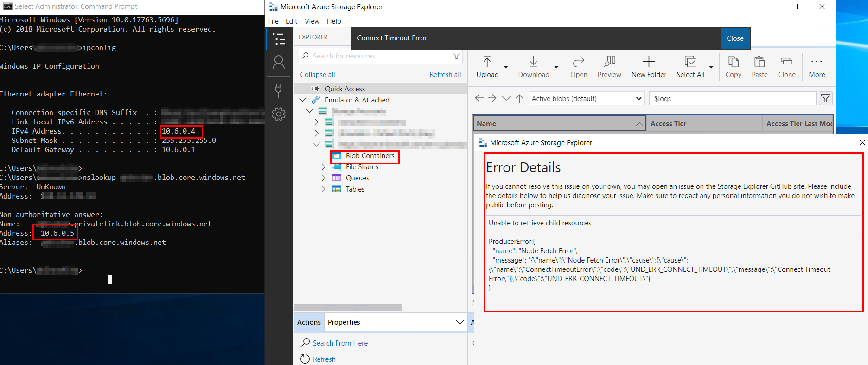Click the filter icon in resource search box
This screenshot has height=365, width=868.
[456, 56]
